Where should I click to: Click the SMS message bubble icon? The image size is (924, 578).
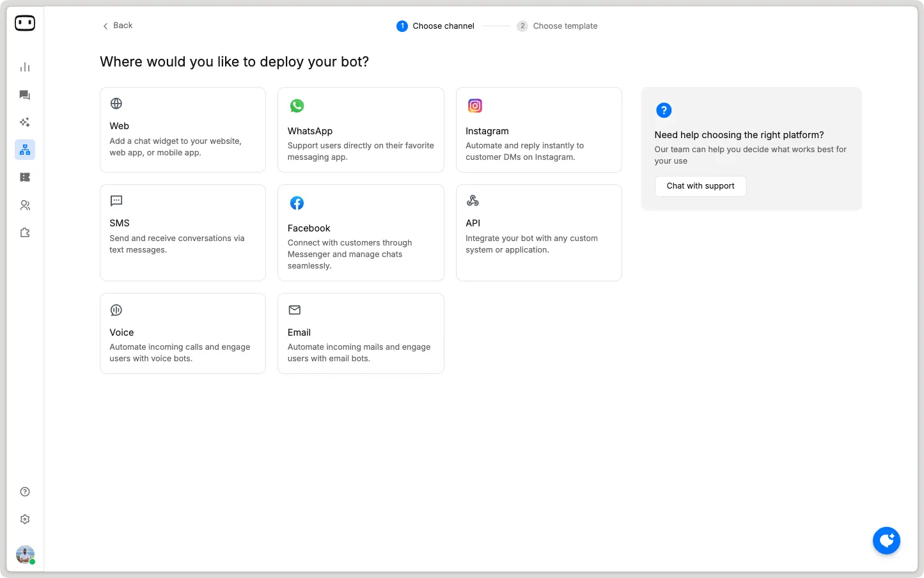pos(116,201)
